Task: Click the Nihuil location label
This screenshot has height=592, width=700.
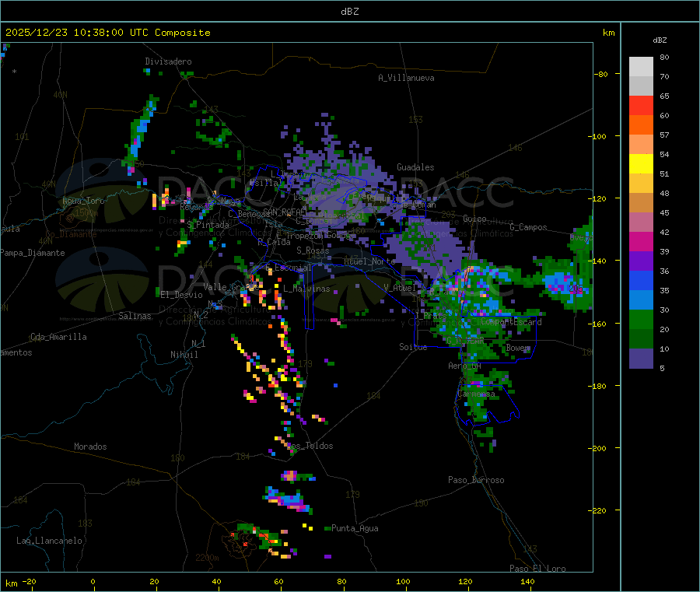Action: click(x=184, y=355)
